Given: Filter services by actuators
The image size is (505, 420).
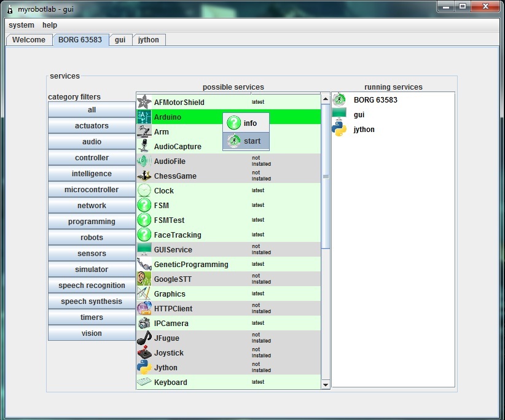Looking at the screenshot, I should coord(92,126).
